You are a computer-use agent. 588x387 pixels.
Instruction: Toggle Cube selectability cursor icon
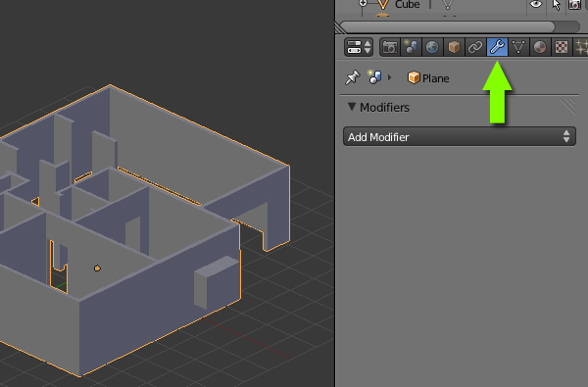556,5
